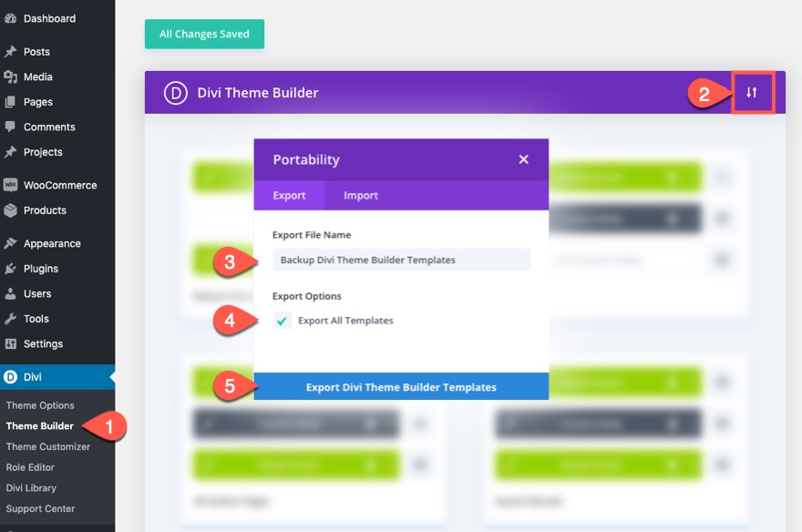Open Support Center submenu link
The height and width of the screenshot is (532, 802).
[40, 508]
